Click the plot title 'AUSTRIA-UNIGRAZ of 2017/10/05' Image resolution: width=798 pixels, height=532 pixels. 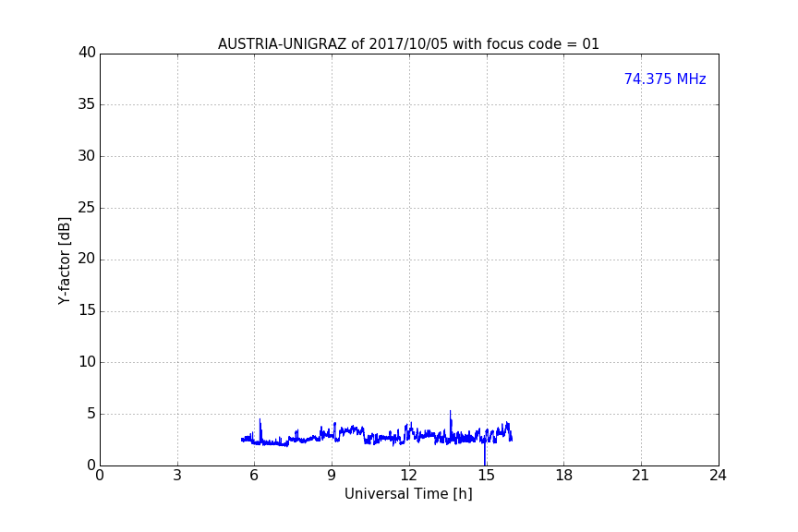(x=408, y=43)
